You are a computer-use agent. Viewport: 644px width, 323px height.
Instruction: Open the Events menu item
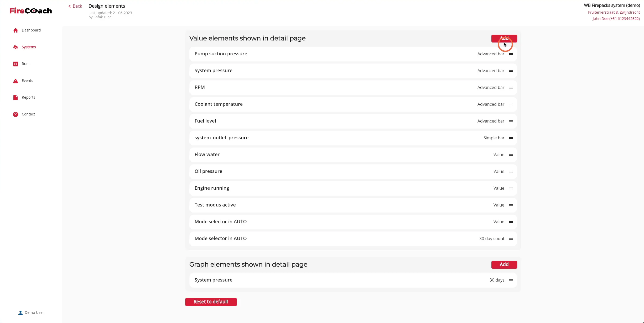click(27, 81)
